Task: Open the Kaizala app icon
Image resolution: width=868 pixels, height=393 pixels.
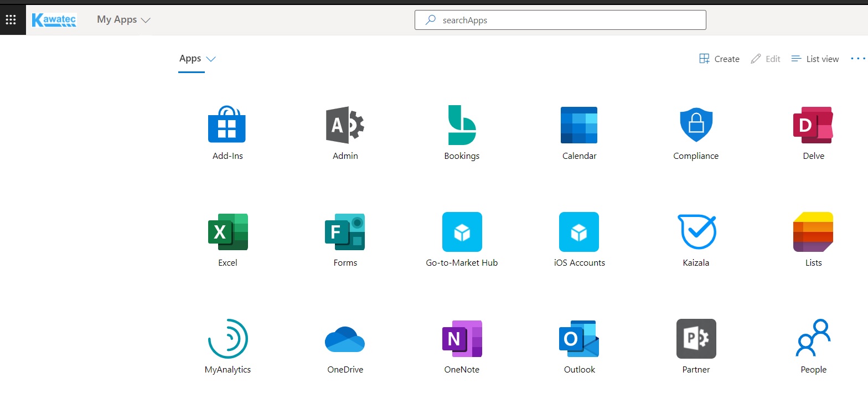Action: click(697, 232)
